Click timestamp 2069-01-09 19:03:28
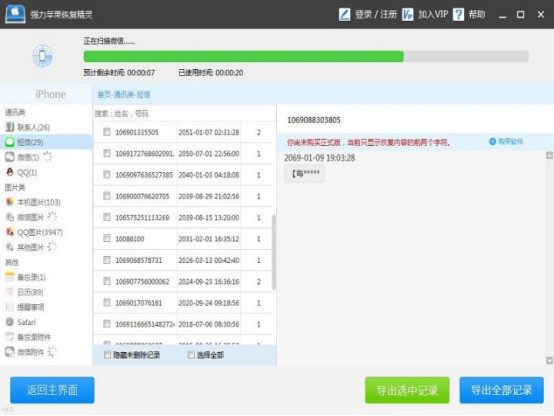 (319, 158)
